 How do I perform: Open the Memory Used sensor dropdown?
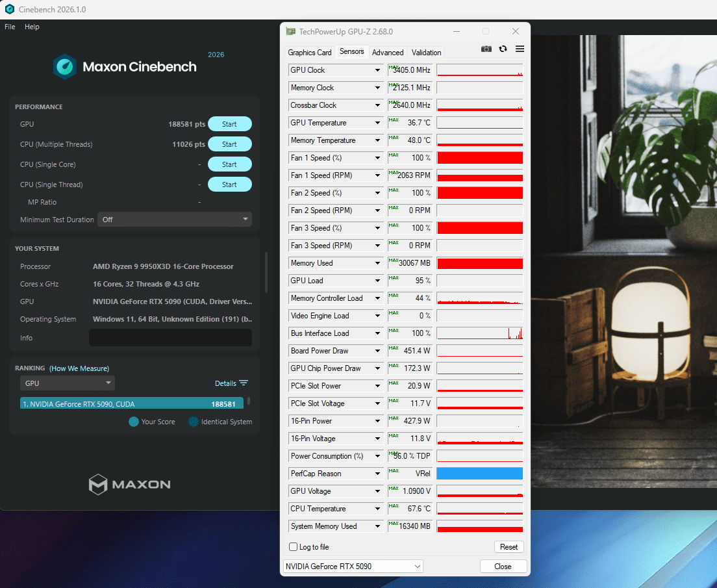point(378,263)
